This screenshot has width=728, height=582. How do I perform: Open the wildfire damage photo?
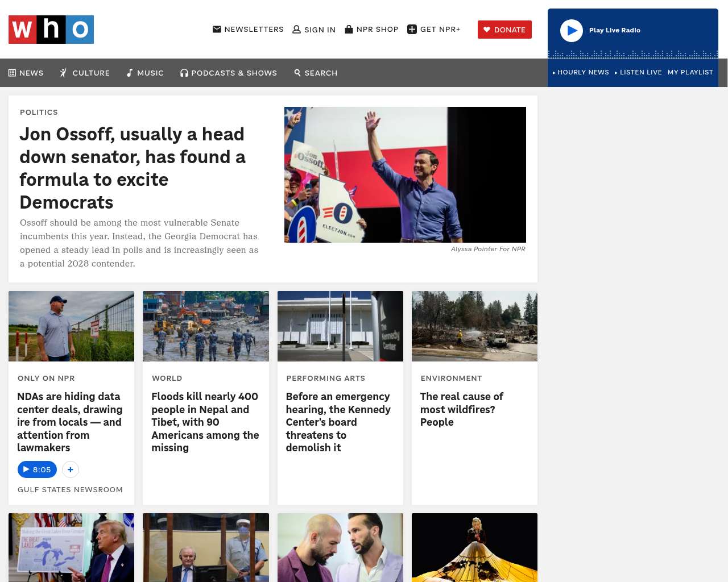coord(474,326)
